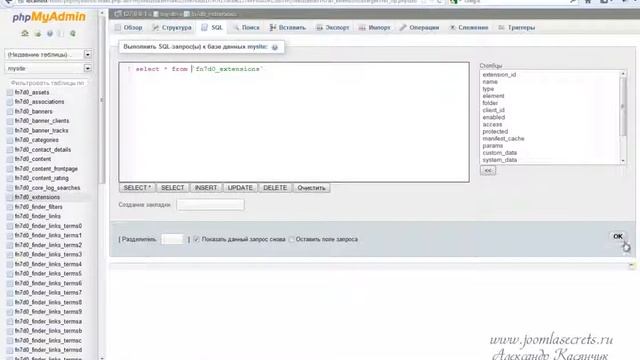
Task: Focus the filter tables input field
Action: (48, 83)
